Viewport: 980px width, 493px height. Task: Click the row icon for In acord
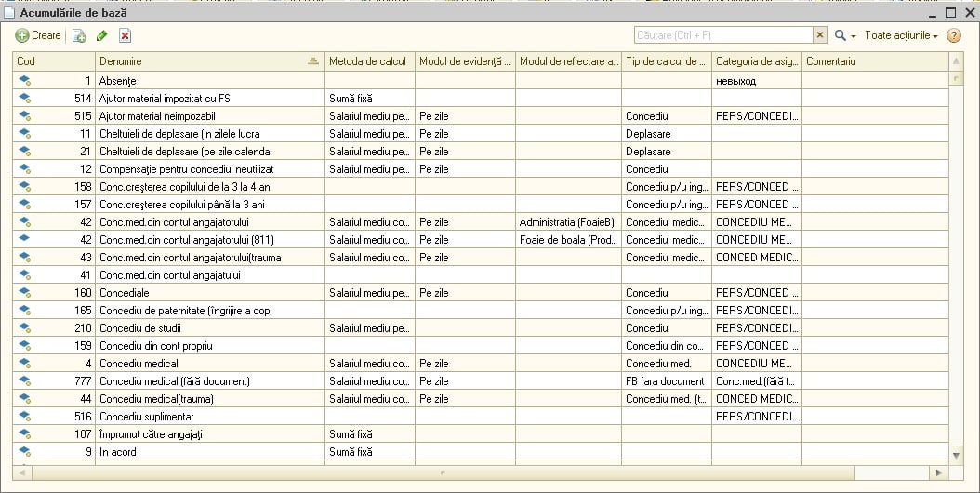click(x=25, y=452)
